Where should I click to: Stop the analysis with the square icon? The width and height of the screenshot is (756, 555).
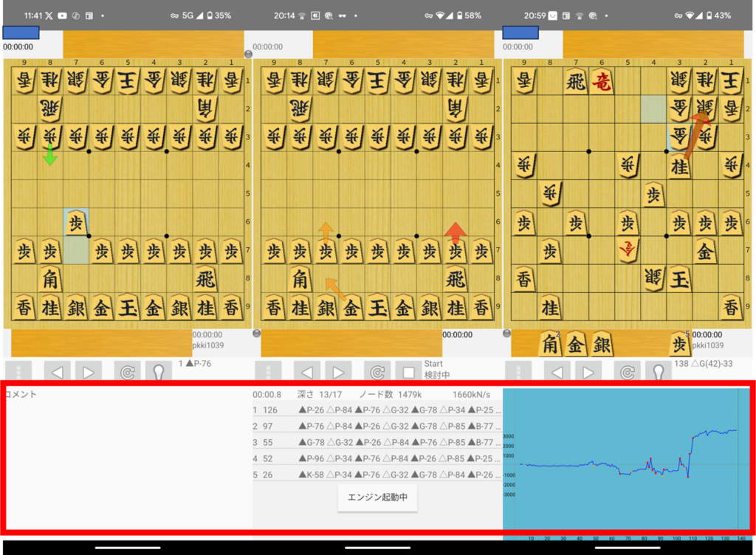pyautogui.click(x=408, y=372)
